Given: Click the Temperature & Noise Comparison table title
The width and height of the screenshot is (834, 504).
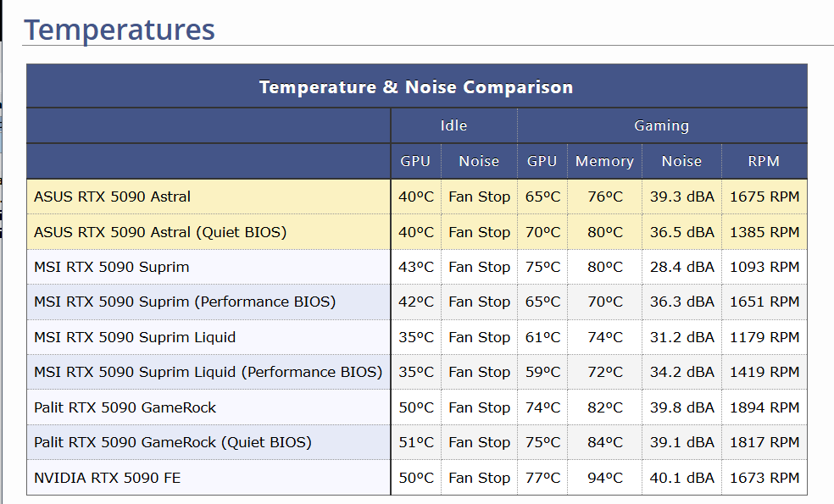Looking at the screenshot, I should (x=416, y=87).
